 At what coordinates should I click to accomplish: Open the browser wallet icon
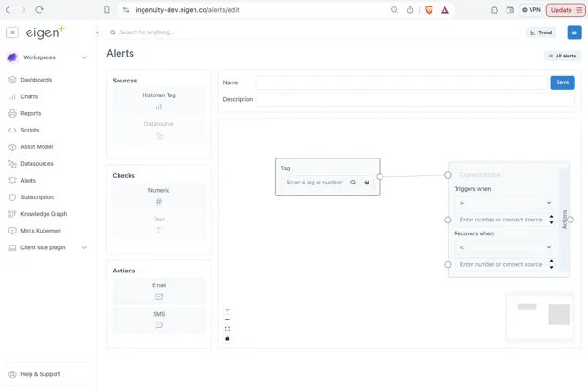coord(510,10)
